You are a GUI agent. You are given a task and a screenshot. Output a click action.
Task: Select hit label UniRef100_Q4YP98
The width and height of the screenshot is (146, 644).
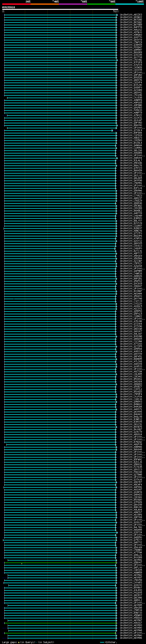tap(131, 180)
